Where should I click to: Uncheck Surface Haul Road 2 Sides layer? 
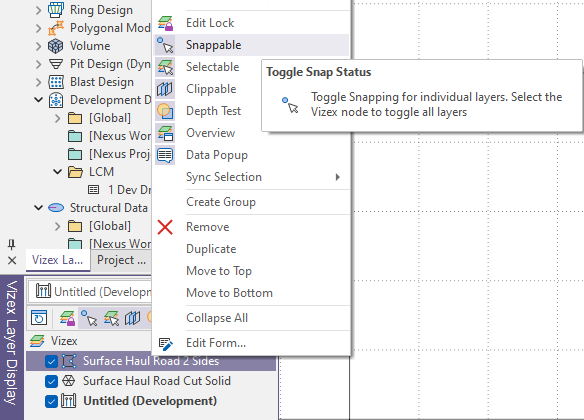(51, 361)
